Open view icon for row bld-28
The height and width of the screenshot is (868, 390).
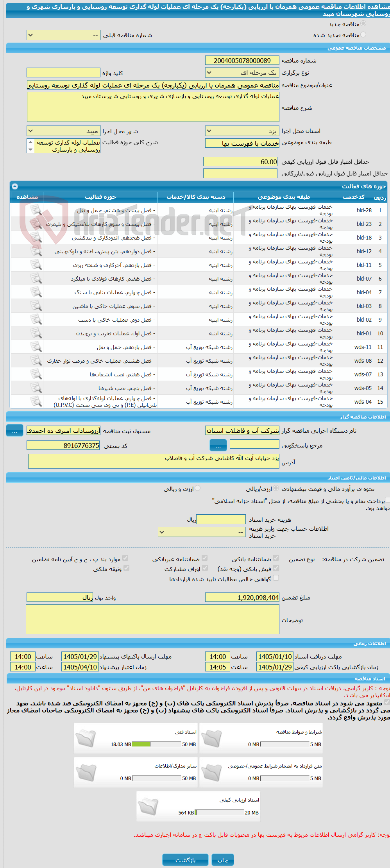[36, 210]
